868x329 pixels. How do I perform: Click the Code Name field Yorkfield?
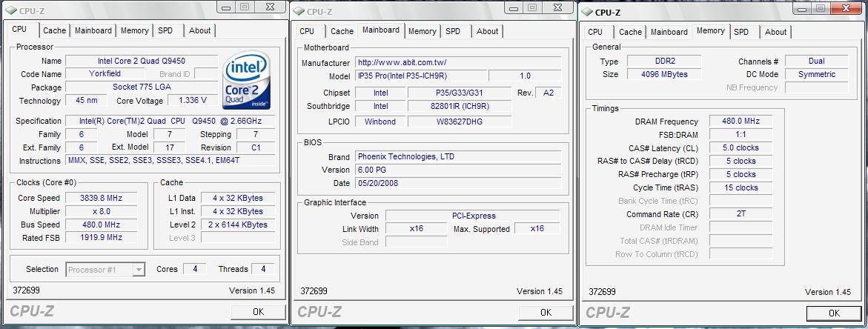point(105,73)
